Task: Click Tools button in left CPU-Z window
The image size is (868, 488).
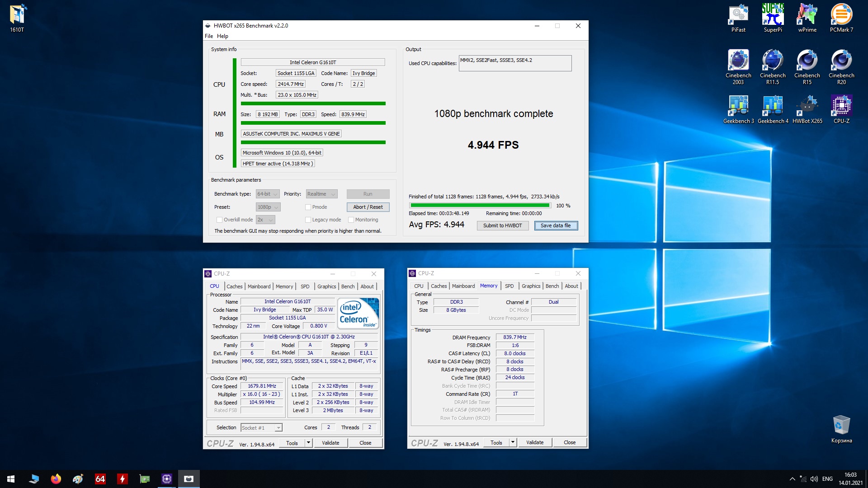Action: point(292,443)
